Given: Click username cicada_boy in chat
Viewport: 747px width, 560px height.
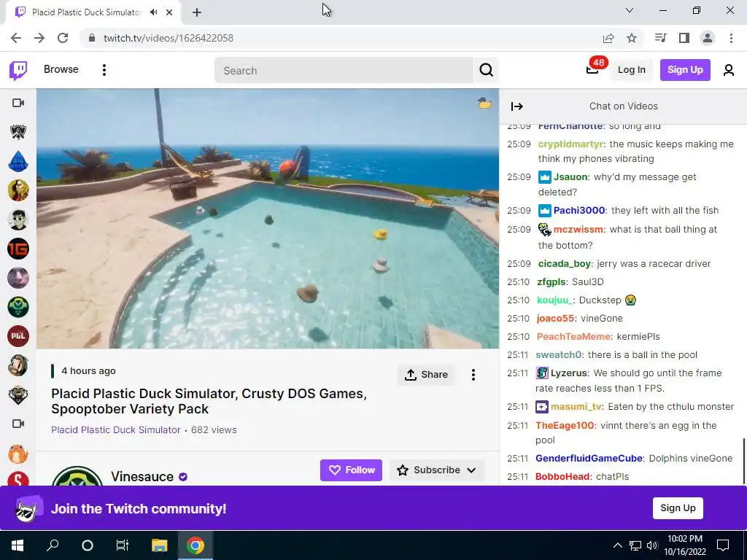Looking at the screenshot, I should click(x=565, y=264).
